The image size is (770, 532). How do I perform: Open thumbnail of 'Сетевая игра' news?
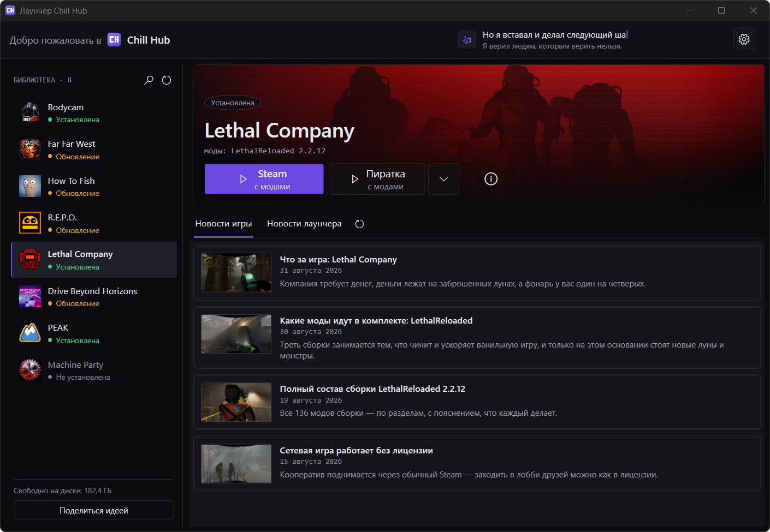tap(236, 464)
